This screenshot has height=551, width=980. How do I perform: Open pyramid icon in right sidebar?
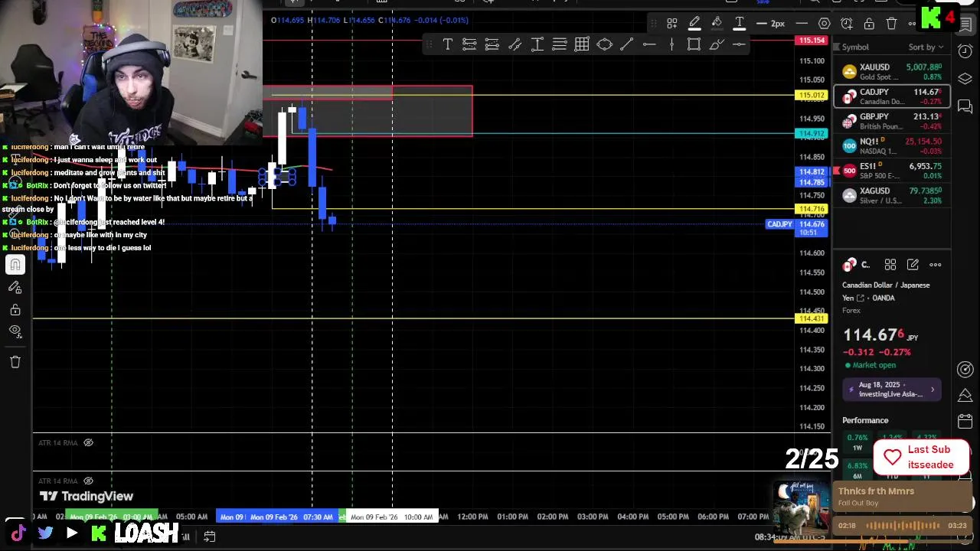tap(965, 394)
